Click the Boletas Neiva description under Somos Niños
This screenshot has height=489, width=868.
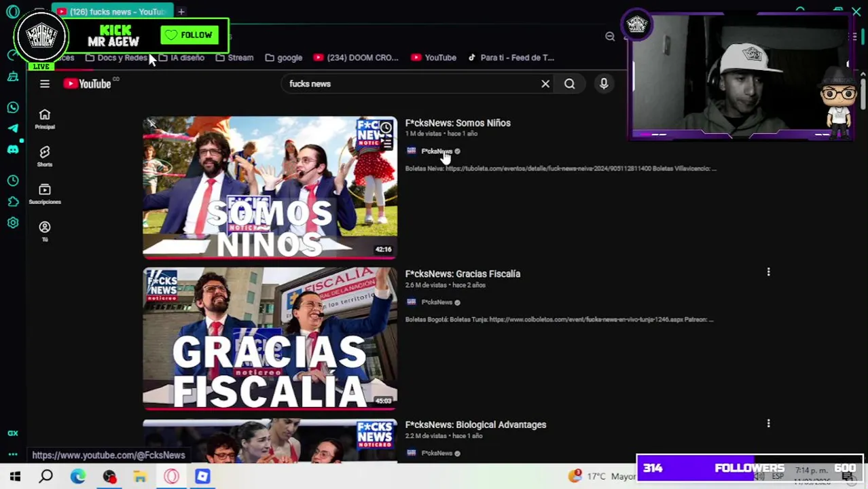560,168
